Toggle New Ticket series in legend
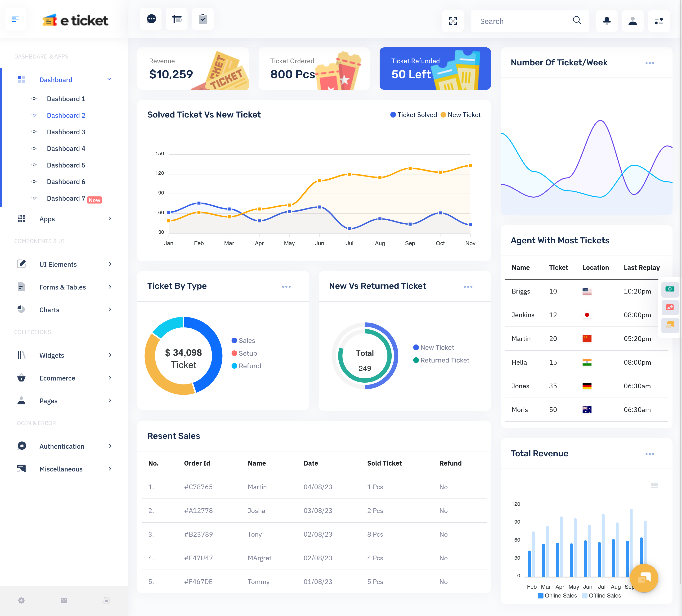This screenshot has height=616, width=682. [x=460, y=115]
